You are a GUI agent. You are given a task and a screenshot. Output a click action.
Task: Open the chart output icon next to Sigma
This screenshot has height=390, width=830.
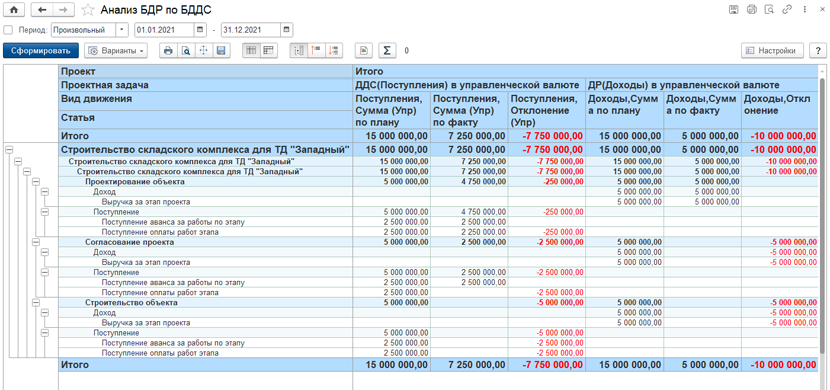(364, 50)
